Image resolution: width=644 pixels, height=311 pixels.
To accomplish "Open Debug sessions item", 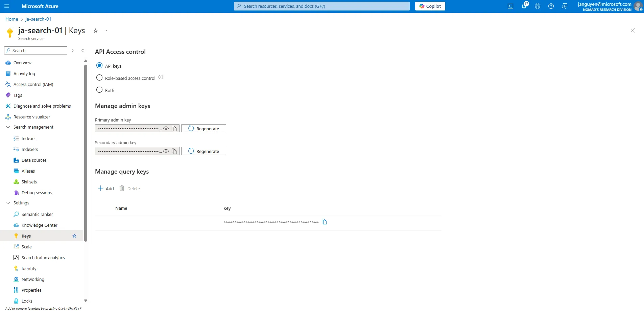I will coord(37,193).
